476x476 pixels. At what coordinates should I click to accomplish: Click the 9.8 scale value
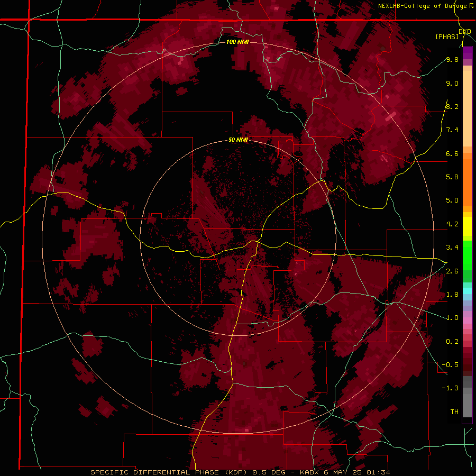click(452, 59)
